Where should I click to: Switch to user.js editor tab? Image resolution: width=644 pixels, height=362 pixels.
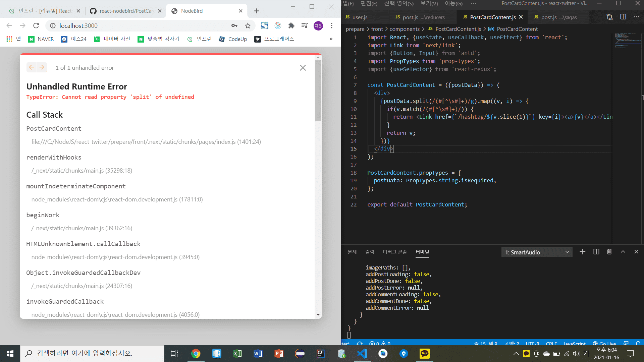coord(360,17)
